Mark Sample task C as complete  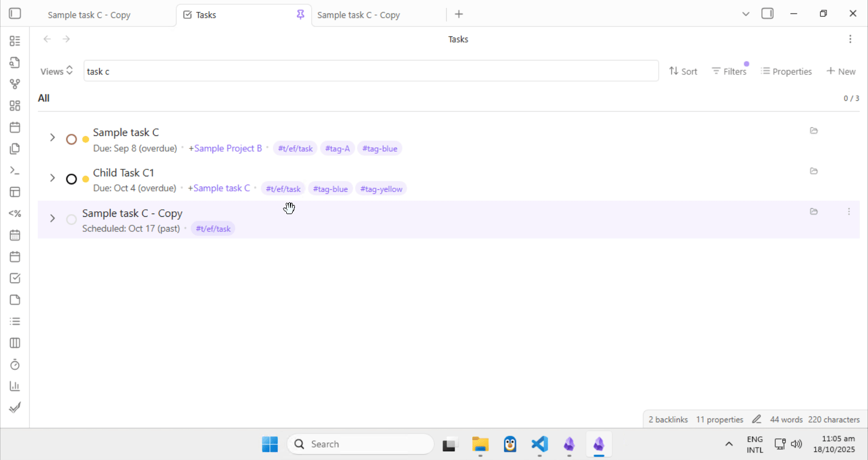point(71,140)
